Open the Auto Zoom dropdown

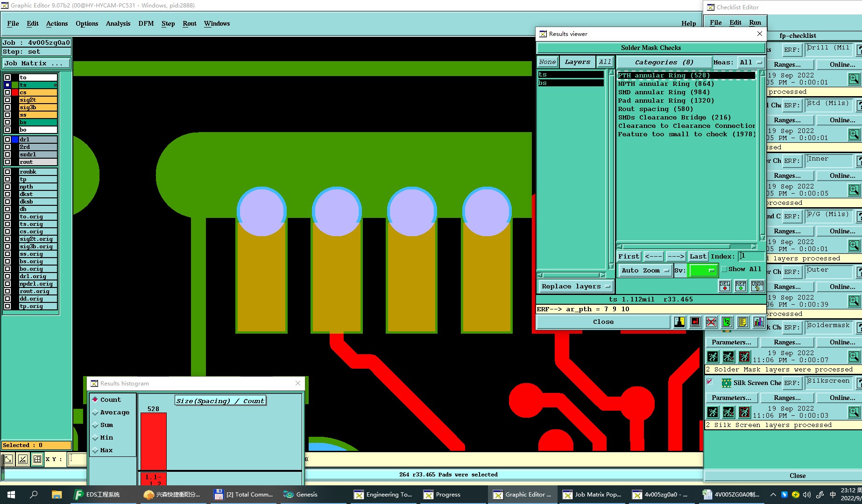645,270
